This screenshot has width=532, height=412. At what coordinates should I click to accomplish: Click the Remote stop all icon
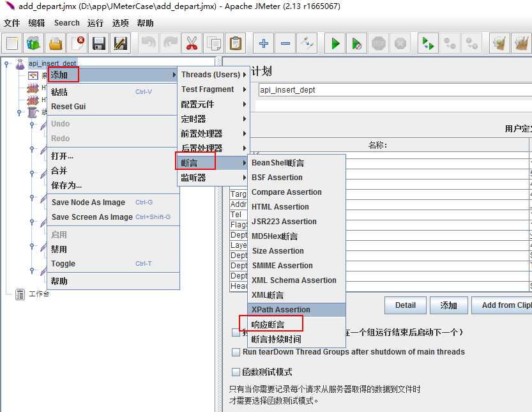(450, 43)
